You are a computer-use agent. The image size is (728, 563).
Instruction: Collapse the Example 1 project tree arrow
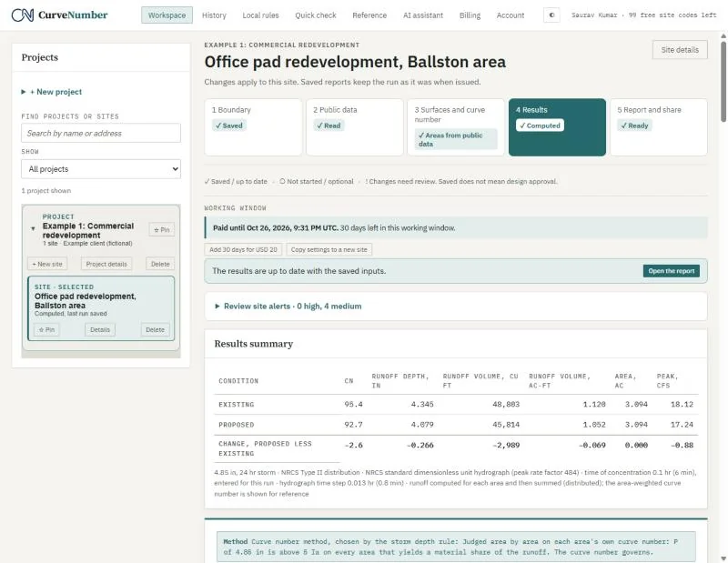click(x=33, y=228)
